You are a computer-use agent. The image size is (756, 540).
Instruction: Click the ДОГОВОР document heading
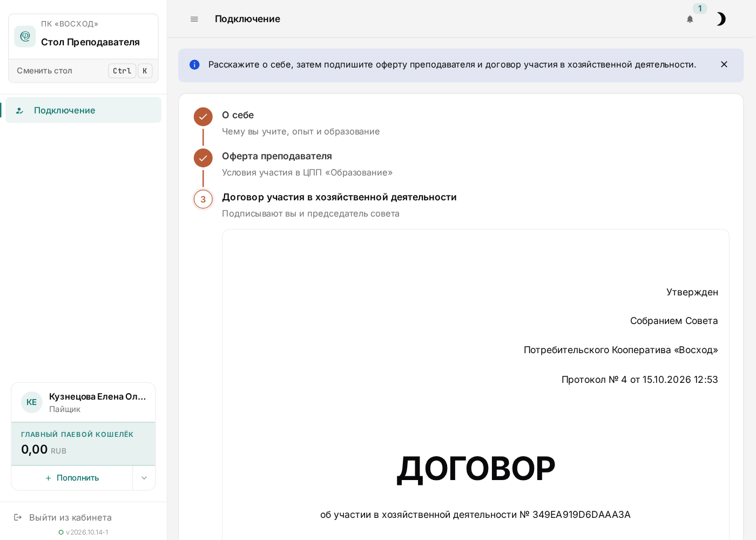(476, 468)
